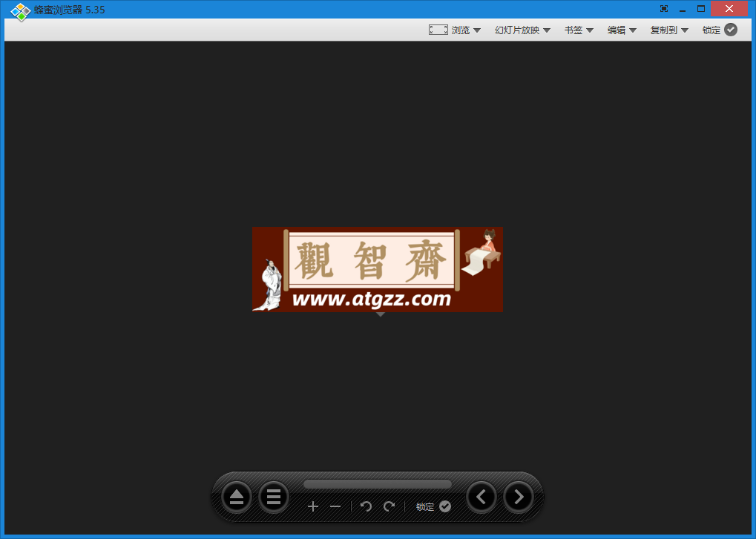
Task: Open the 编辑 edit dropdown menu
Action: (622, 30)
